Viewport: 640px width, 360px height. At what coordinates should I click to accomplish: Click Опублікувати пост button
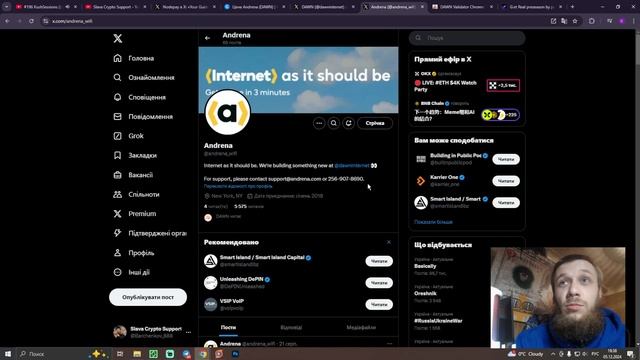pyautogui.click(x=148, y=297)
